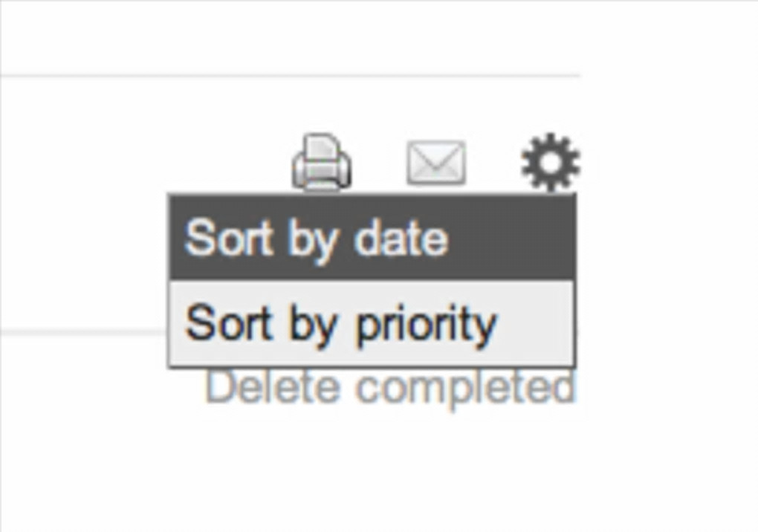Collapse the sort menu with the cog
Image resolution: width=758 pixels, height=532 pixels.
(x=550, y=162)
